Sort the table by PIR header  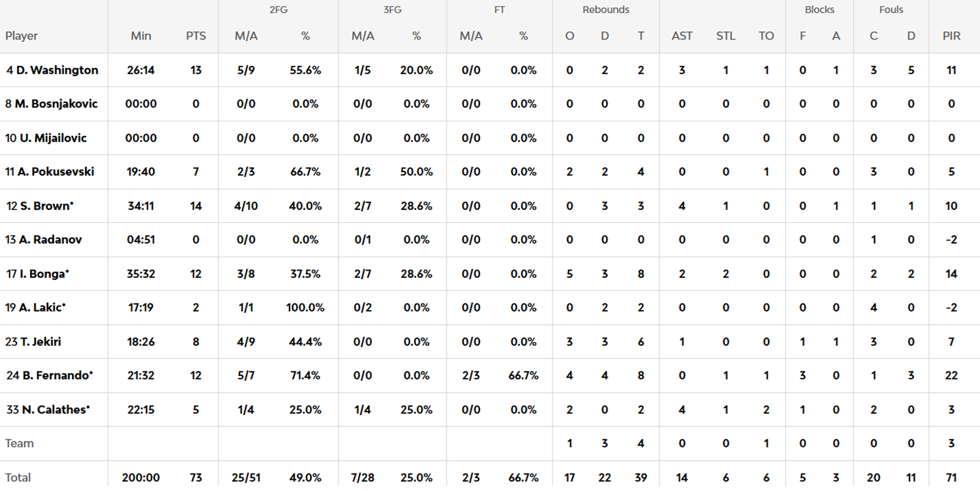click(952, 36)
